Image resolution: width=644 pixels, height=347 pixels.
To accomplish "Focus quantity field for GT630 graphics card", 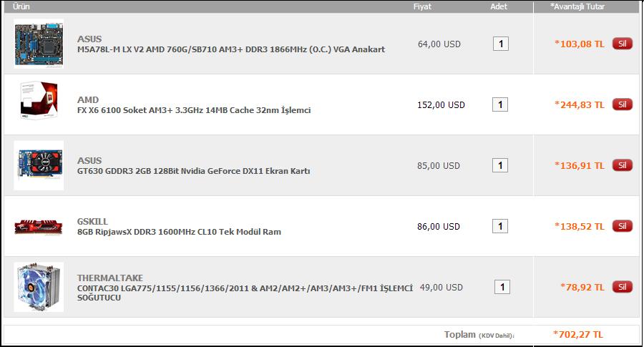I will (x=501, y=165).
